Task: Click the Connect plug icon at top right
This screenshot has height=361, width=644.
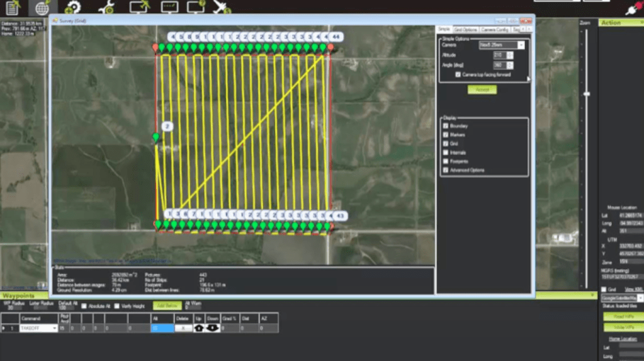Action: tap(633, 9)
